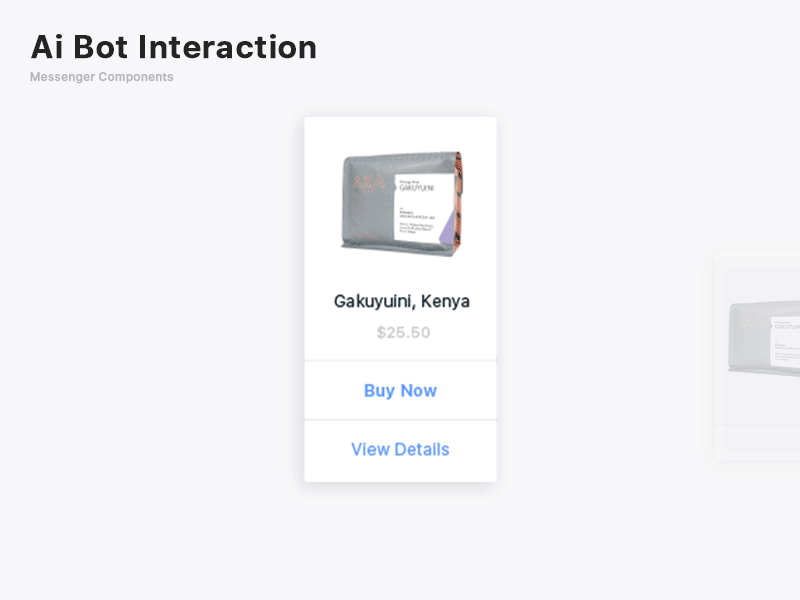Screen dimensions: 800x600
Task: Click the Gakuyuini coffee bag product image
Action: click(x=400, y=200)
